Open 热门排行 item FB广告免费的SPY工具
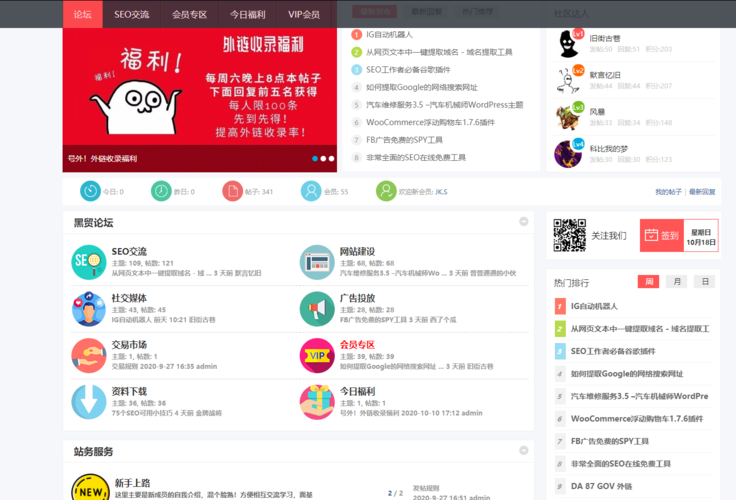 coord(610,441)
